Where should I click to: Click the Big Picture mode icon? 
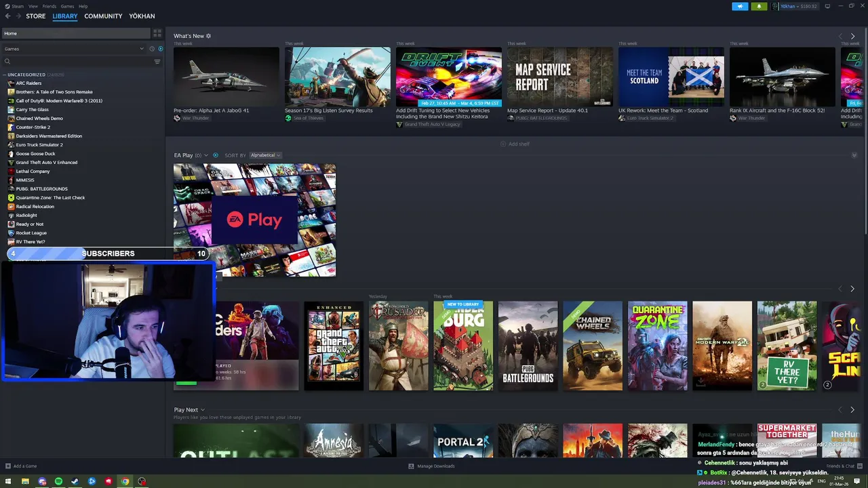pos(827,6)
